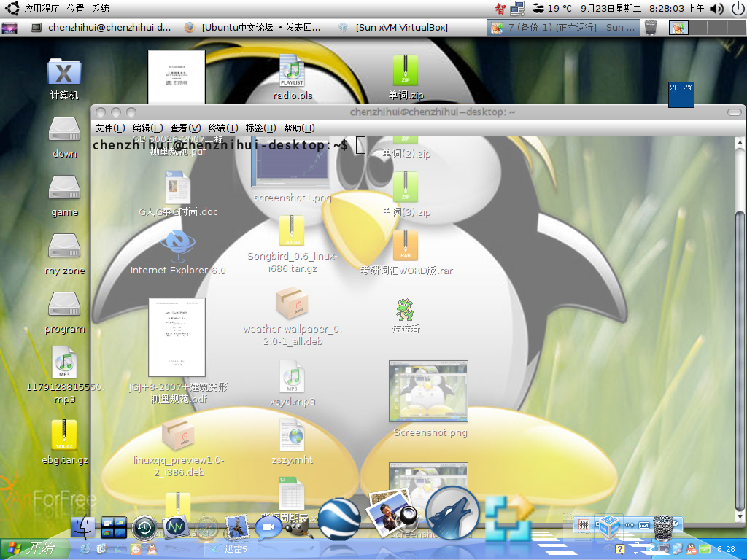Open the Activity Monitor dock icon

coord(176,528)
